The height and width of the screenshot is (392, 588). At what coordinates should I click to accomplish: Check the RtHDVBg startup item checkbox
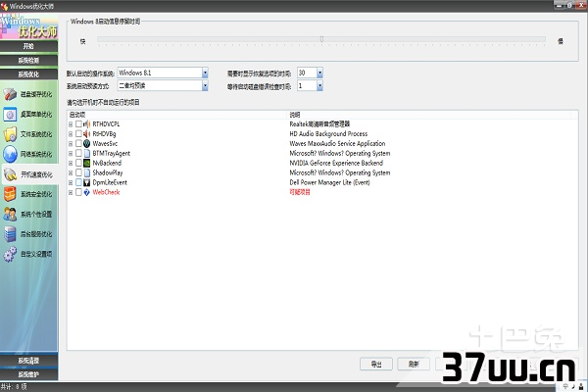(78, 133)
